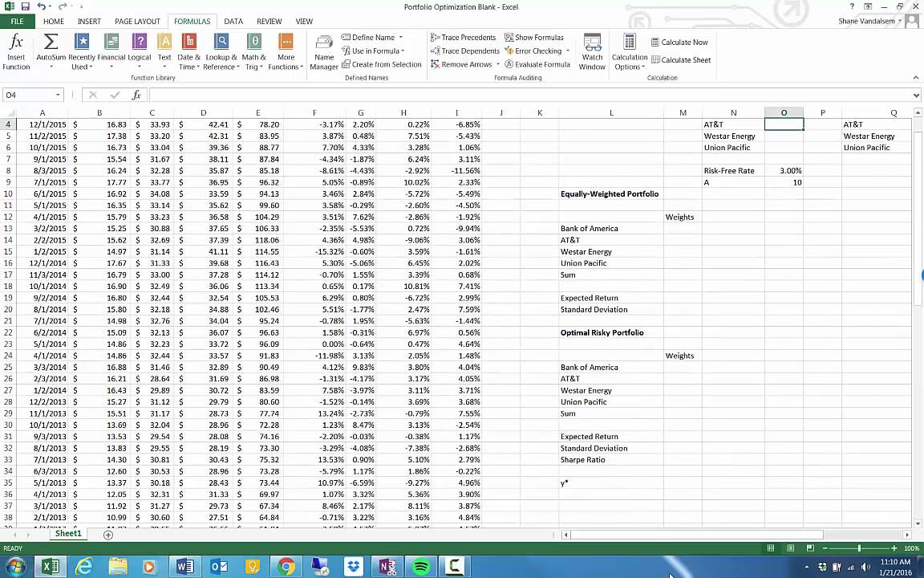Click Trace Precedents
The width and height of the screenshot is (924, 578).
pyautogui.click(x=463, y=37)
